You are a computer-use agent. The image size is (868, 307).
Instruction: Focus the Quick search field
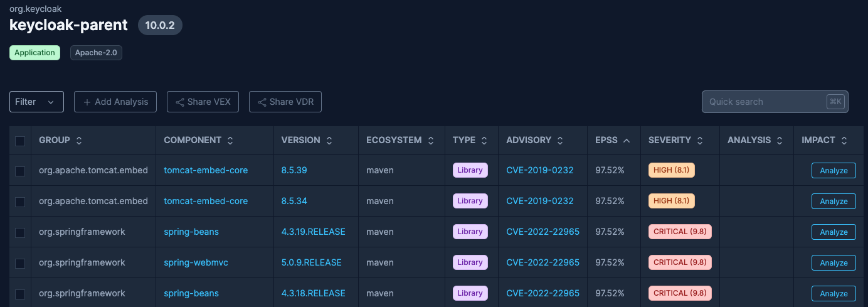pyautogui.click(x=775, y=102)
